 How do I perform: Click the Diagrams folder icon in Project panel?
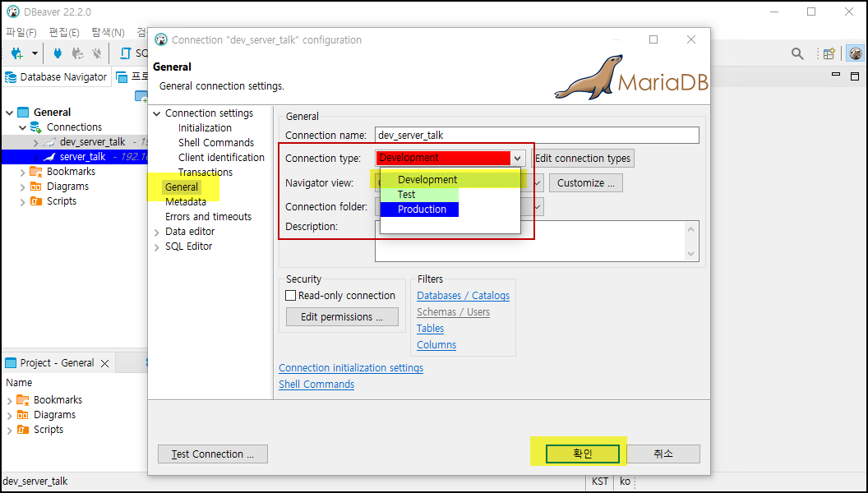23,414
